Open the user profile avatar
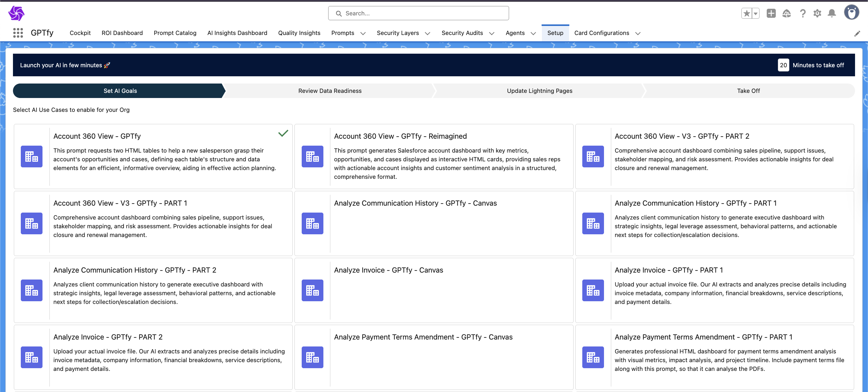Screen dimensions: 868x392 pyautogui.click(x=851, y=13)
